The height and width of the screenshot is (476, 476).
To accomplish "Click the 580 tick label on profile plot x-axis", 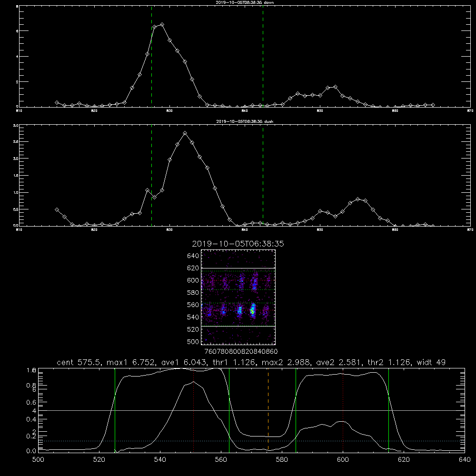I will [282, 460].
